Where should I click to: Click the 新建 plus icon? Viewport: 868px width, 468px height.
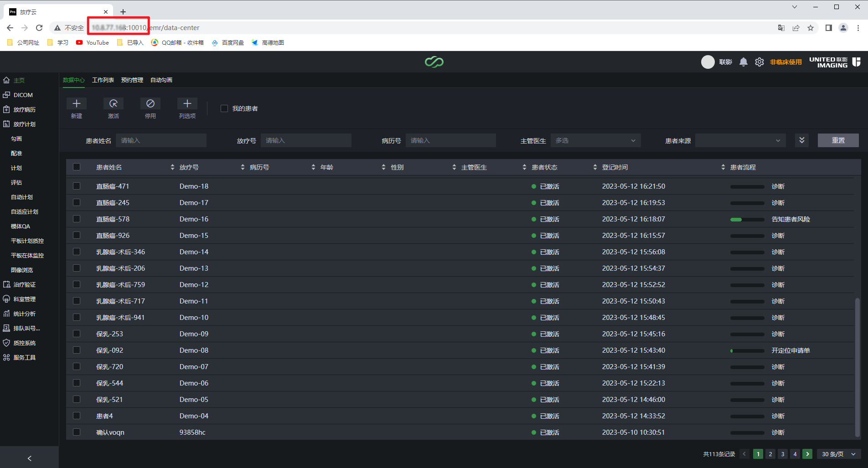pos(77,104)
